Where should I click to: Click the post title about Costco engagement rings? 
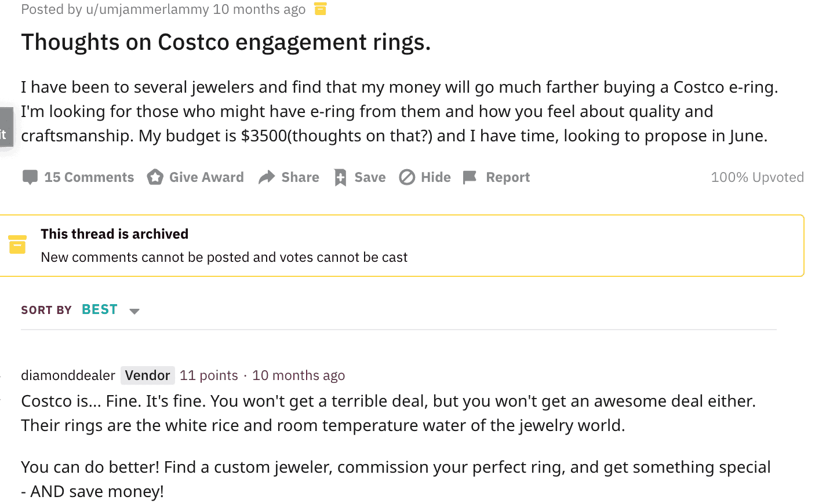[225, 42]
